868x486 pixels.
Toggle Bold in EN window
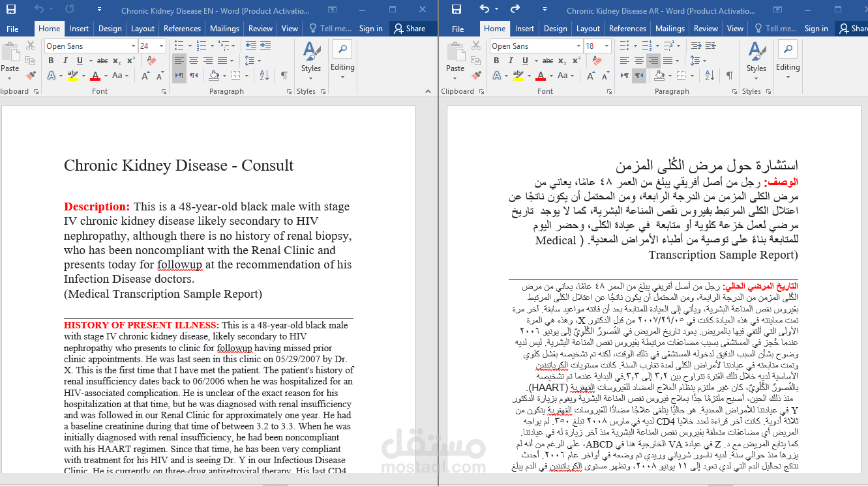click(x=51, y=61)
